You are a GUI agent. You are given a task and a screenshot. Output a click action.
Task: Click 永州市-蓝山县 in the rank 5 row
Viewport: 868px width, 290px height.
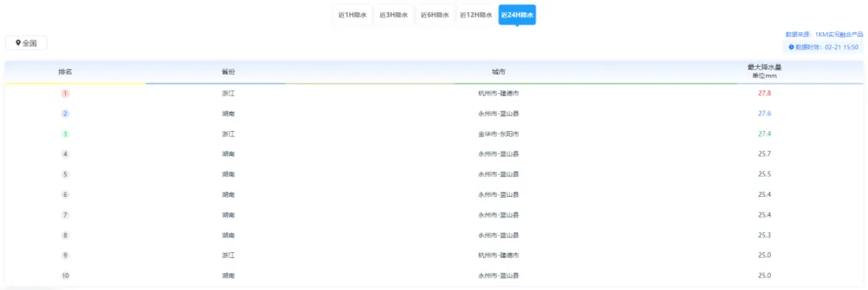pos(498,174)
